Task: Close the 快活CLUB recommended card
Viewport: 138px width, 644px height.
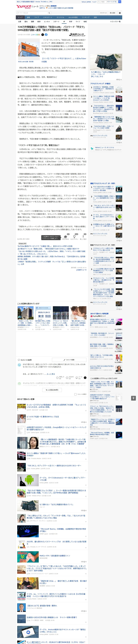Action: [x=33, y=329]
